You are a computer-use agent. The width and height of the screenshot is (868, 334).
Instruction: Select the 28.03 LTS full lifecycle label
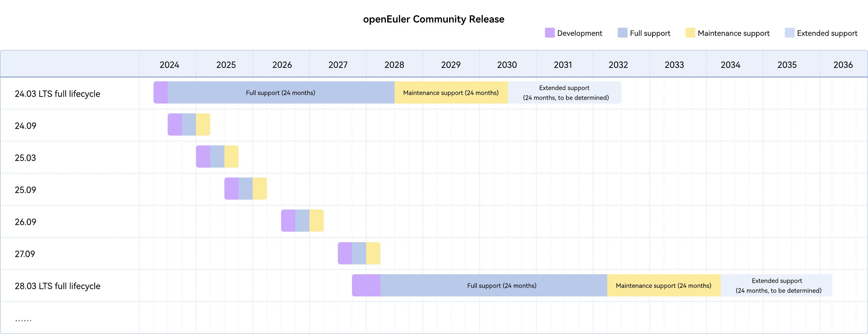58,286
